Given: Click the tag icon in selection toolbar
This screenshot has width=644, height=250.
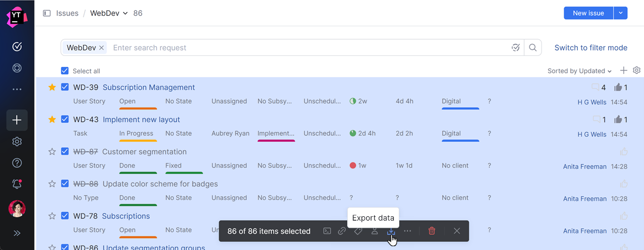Looking at the screenshot, I should [358, 231].
